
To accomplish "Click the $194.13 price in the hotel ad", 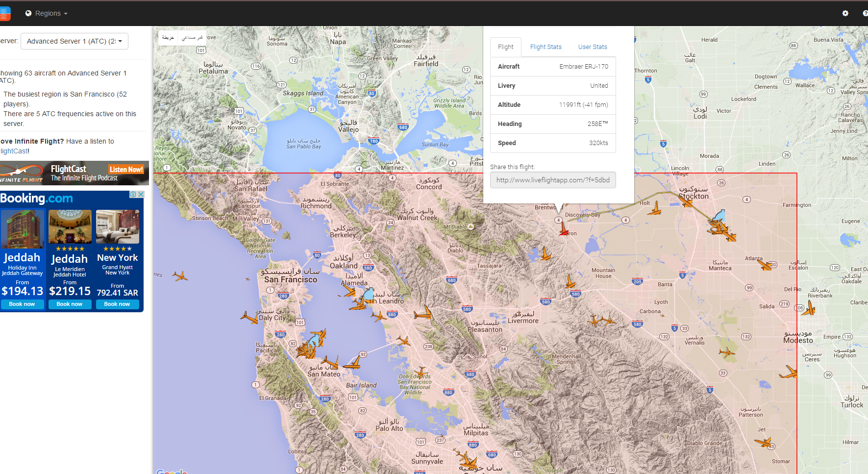I will (23, 291).
